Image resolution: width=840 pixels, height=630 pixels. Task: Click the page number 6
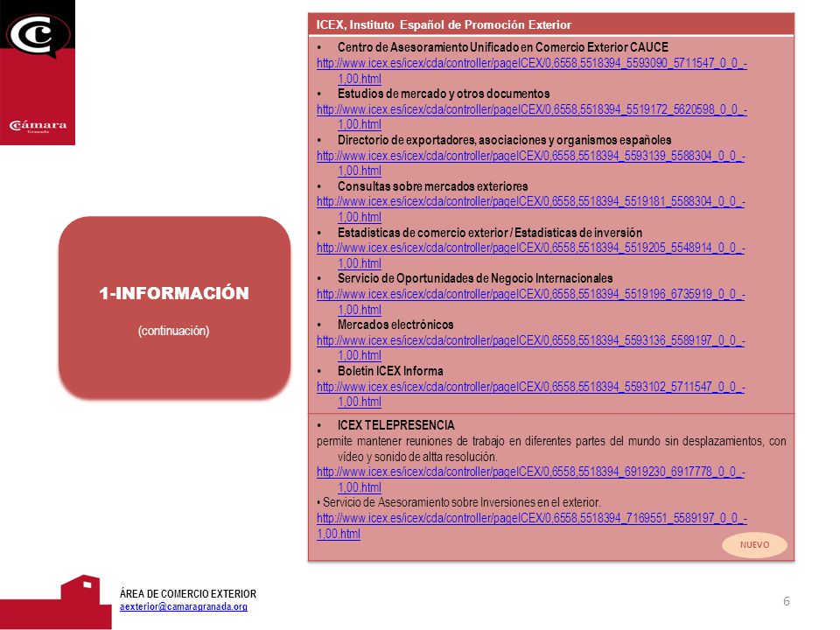tap(787, 601)
